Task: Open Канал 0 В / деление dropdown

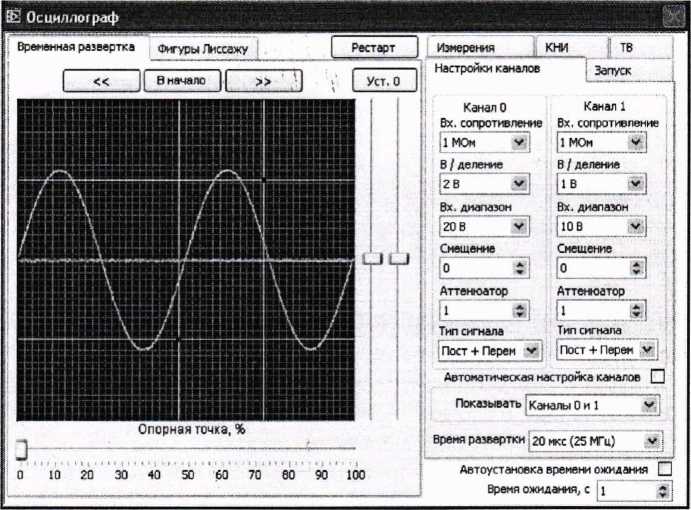Action: 519,184
